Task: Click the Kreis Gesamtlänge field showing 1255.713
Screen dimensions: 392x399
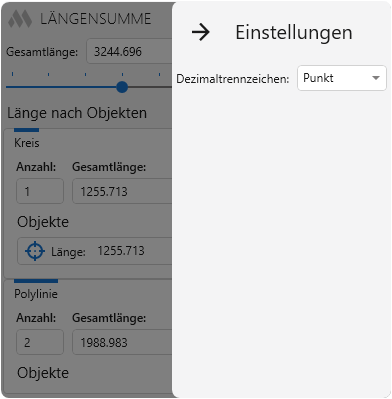Action: pos(122,191)
